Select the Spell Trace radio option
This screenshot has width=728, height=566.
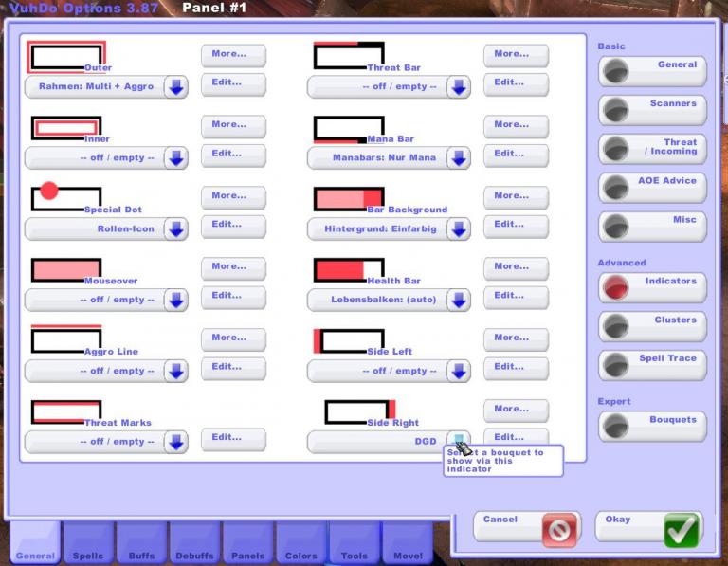pos(653,365)
